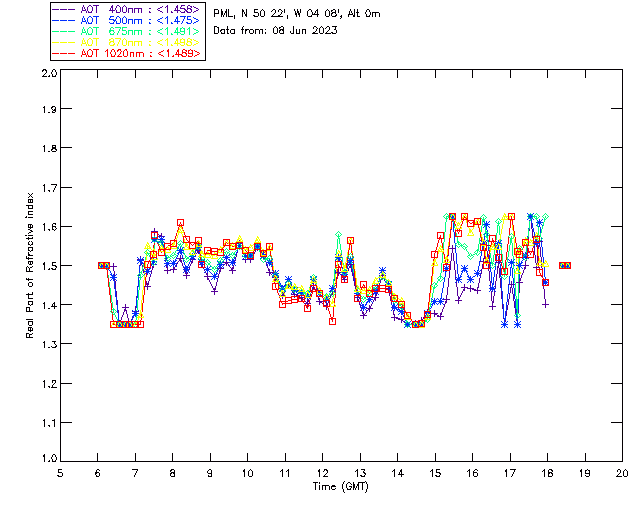Click the 'Time (GMT)' x-axis label

(341, 486)
